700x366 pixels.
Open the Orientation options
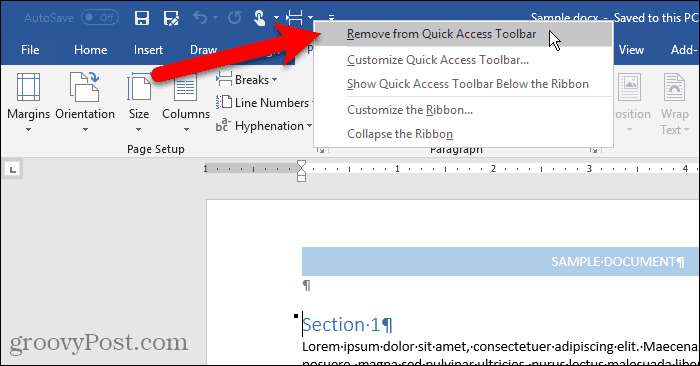[x=85, y=103]
